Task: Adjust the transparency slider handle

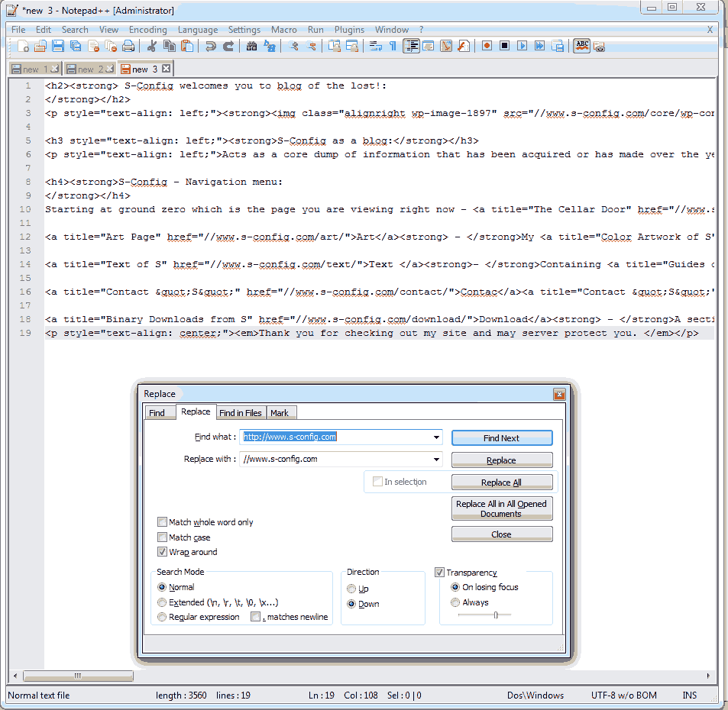Action: [496, 615]
